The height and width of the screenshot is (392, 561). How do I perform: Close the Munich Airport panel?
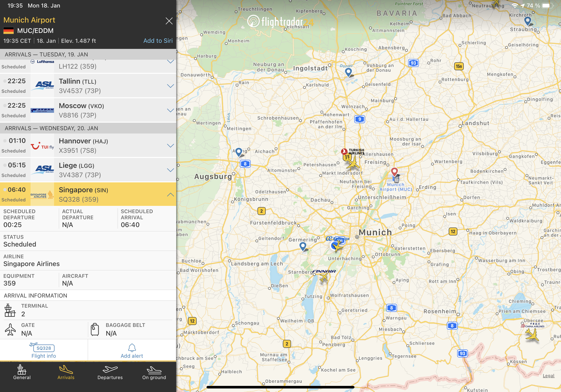tap(169, 21)
